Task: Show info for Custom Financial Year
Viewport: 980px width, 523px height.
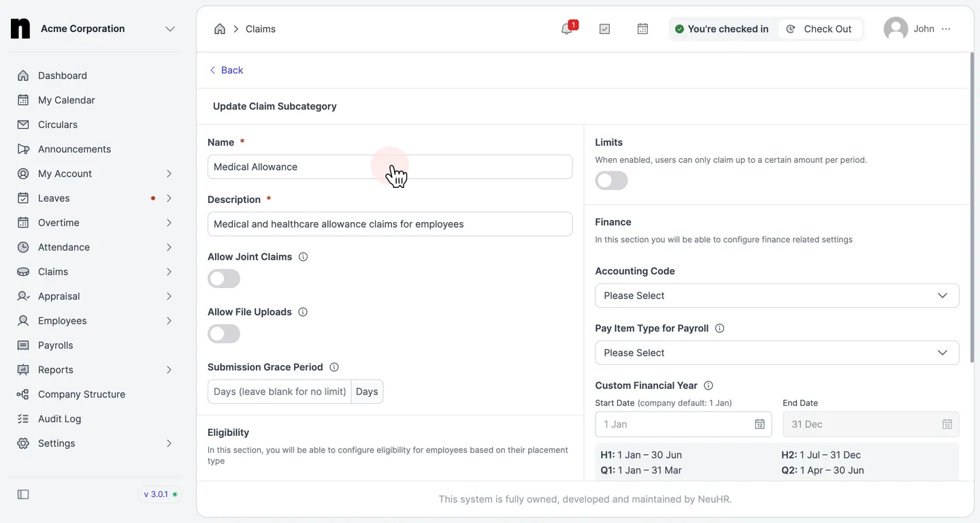Action: point(708,385)
